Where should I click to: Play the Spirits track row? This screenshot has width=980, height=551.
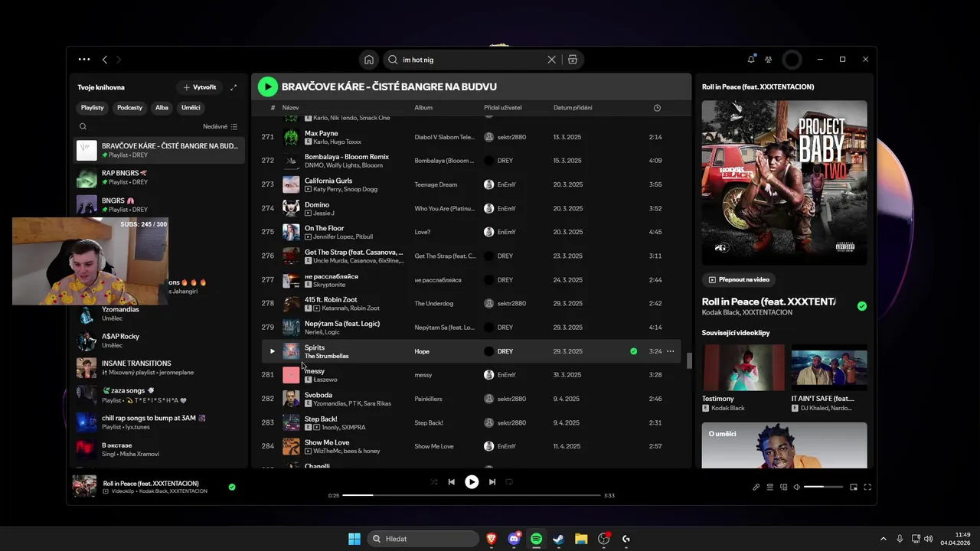[x=272, y=351]
